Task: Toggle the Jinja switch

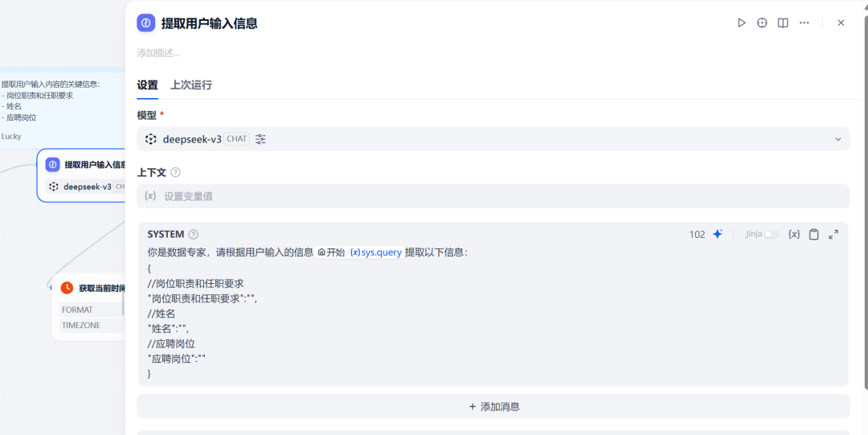Action: click(x=771, y=235)
